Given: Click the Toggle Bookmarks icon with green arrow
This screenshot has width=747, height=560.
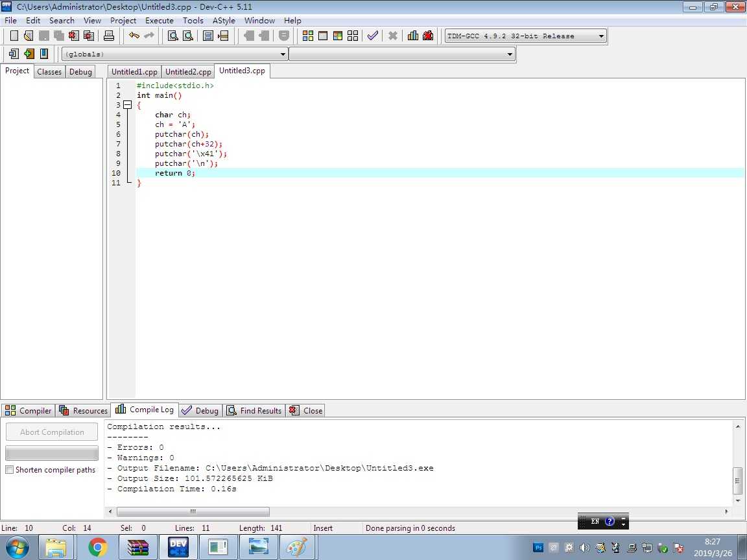Looking at the screenshot, I should [29, 53].
